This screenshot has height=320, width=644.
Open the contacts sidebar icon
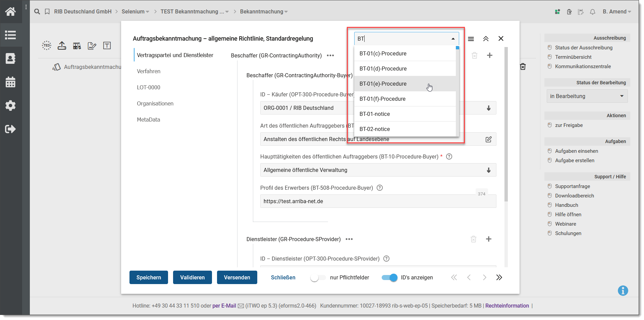(x=10, y=58)
